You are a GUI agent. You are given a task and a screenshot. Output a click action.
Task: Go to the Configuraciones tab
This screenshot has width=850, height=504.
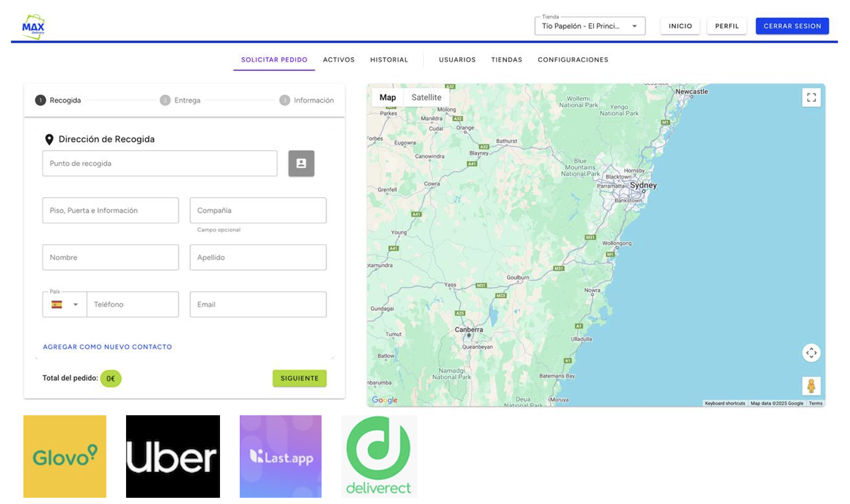(x=573, y=60)
